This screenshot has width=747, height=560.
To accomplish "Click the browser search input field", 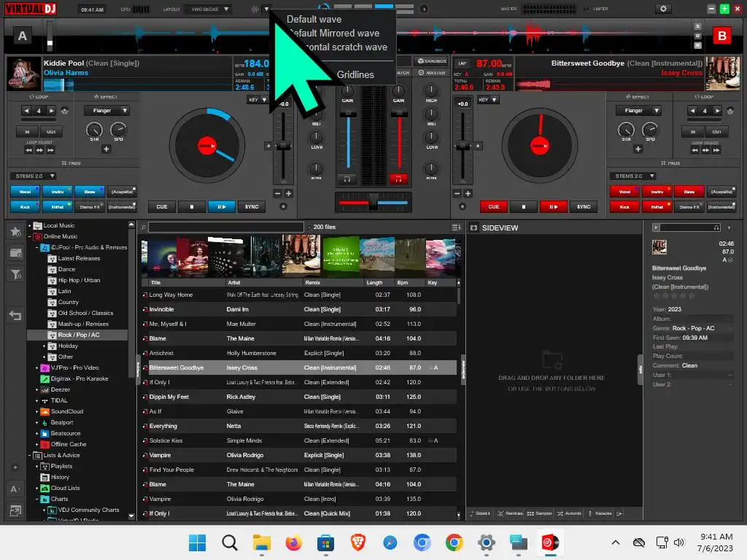I will coord(226,227).
